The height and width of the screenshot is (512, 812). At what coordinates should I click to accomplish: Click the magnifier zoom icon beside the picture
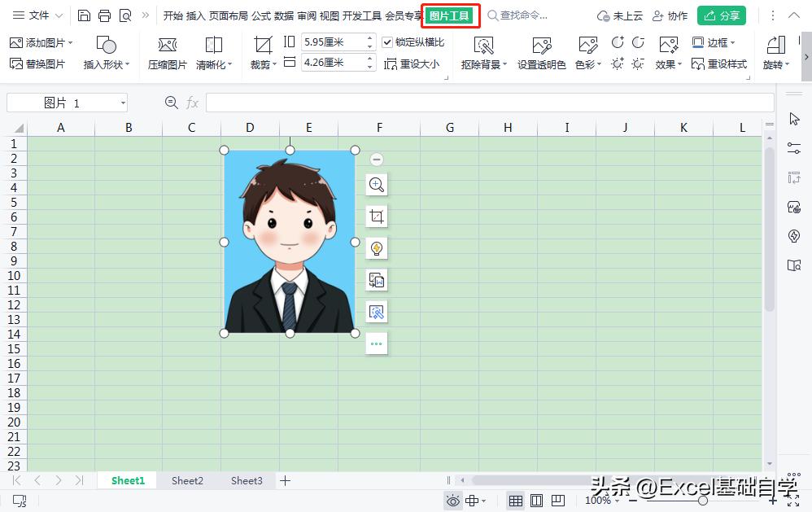(x=376, y=184)
